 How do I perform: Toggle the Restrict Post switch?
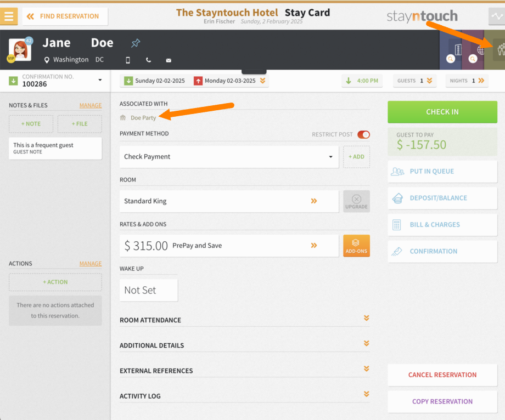point(363,134)
